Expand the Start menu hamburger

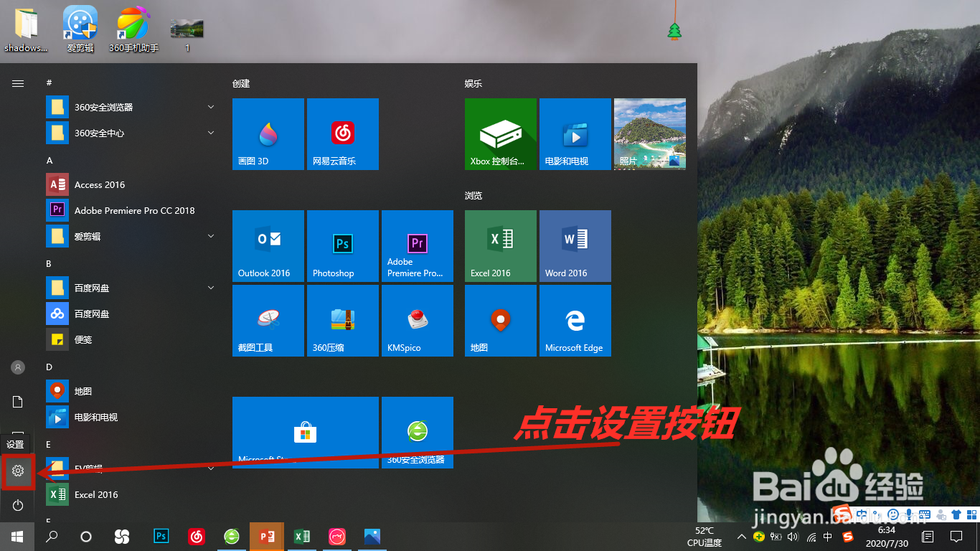pos(17,83)
